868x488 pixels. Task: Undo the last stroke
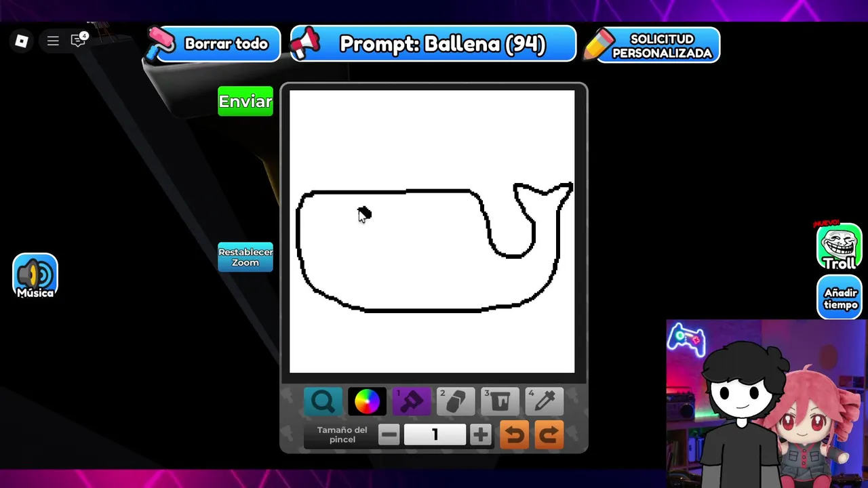point(514,434)
